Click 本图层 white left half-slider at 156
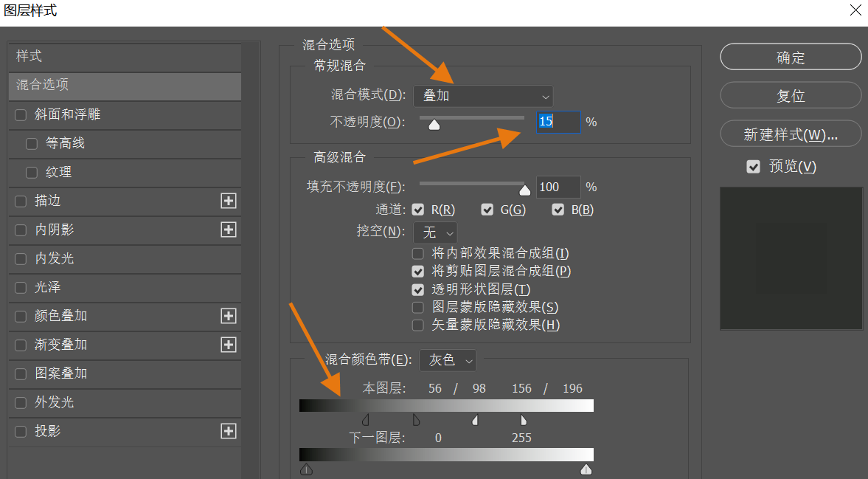868x479 pixels. (x=475, y=420)
